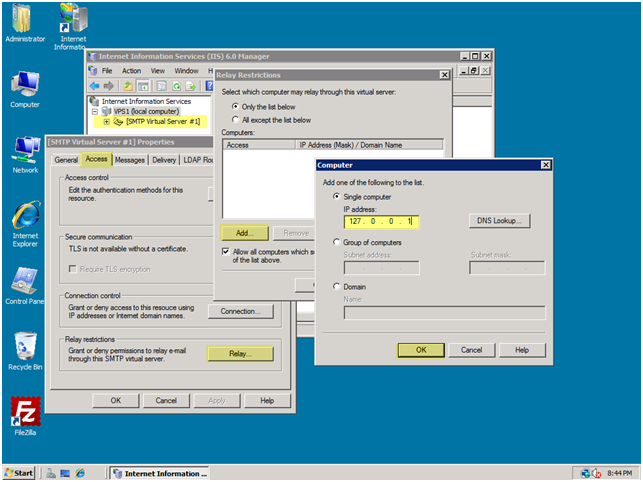Open the Network desktop icon
The width and height of the screenshot is (643, 482).
(25, 155)
